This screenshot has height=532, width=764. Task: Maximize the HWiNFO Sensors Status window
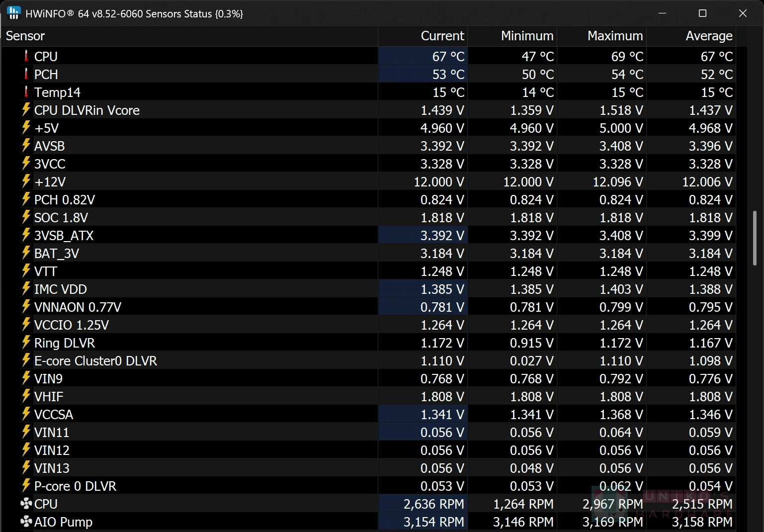pyautogui.click(x=702, y=13)
